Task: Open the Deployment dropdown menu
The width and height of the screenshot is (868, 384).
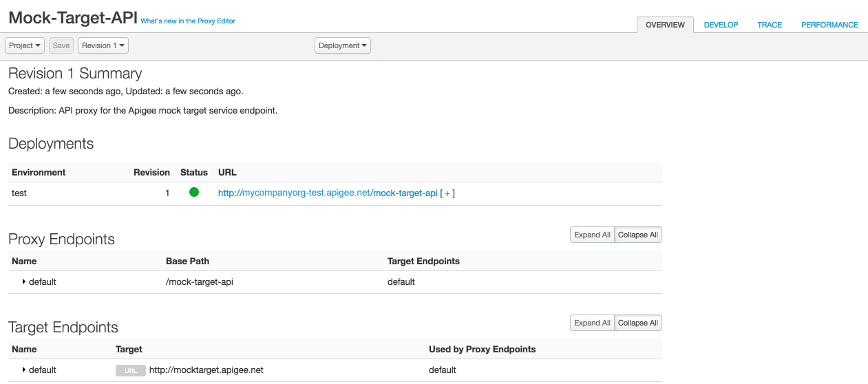Action: point(343,45)
